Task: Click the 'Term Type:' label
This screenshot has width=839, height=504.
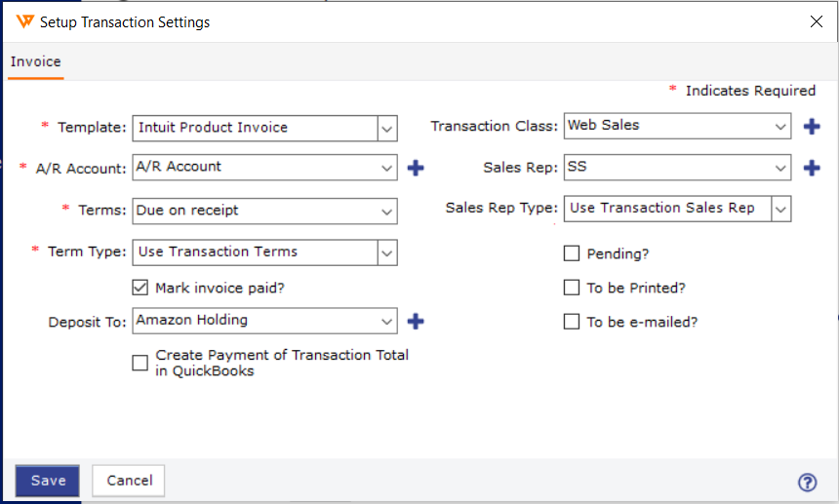Action: pyautogui.click(x=87, y=252)
